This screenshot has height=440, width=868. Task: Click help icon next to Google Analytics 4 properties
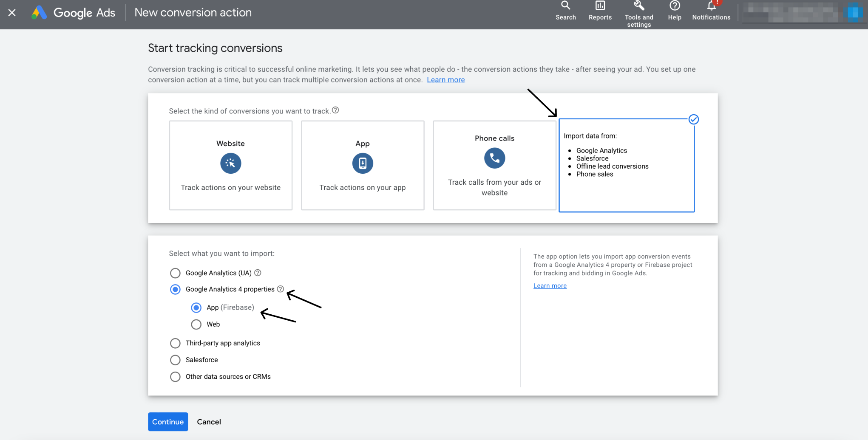[281, 289]
